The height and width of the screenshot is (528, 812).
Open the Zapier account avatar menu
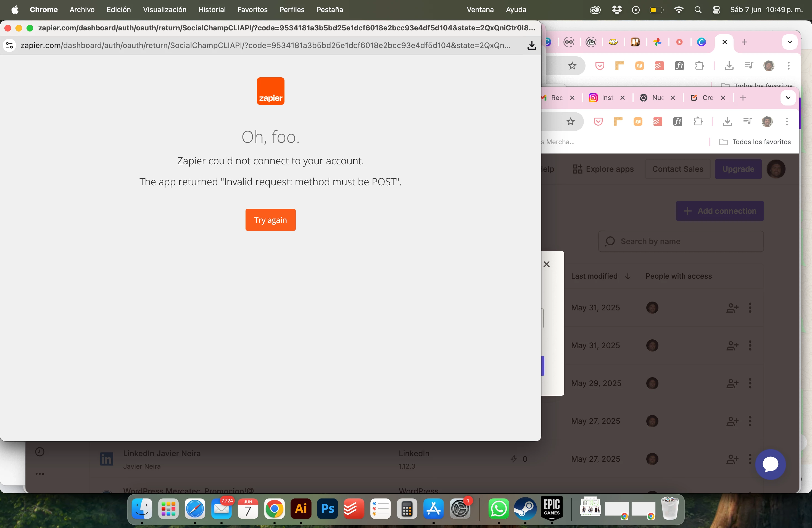pyautogui.click(x=776, y=169)
